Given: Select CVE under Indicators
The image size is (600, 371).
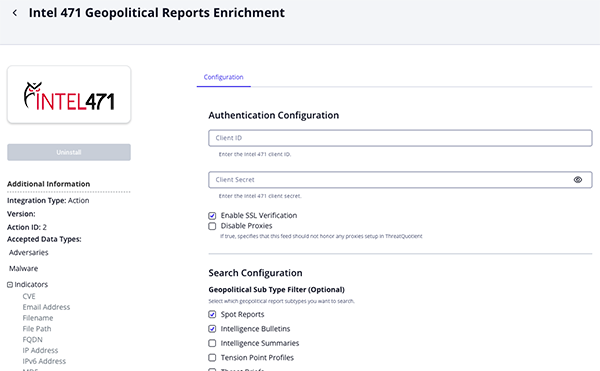Looking at the screenshot, I should point(29,296).
